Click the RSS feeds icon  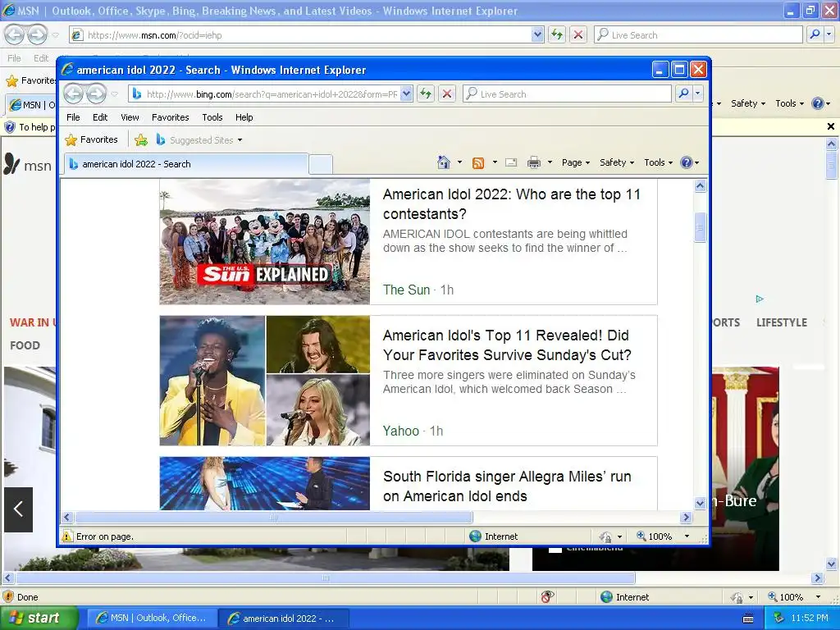pyautogui.click(x=478, y=162)
